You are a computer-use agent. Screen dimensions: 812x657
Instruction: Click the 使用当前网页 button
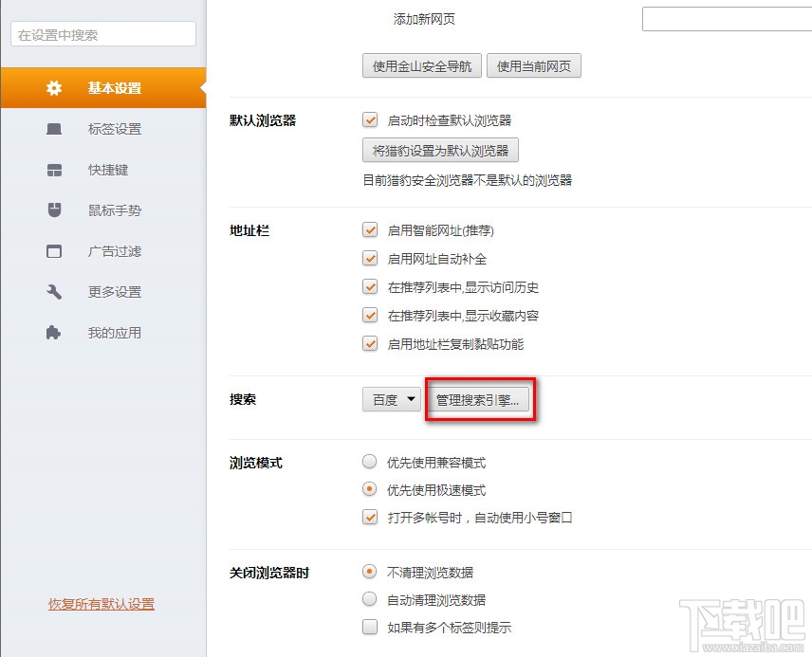point(533,66)
